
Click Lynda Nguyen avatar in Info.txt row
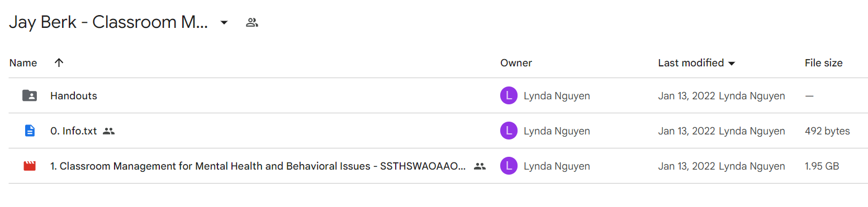tap(509, 131)
